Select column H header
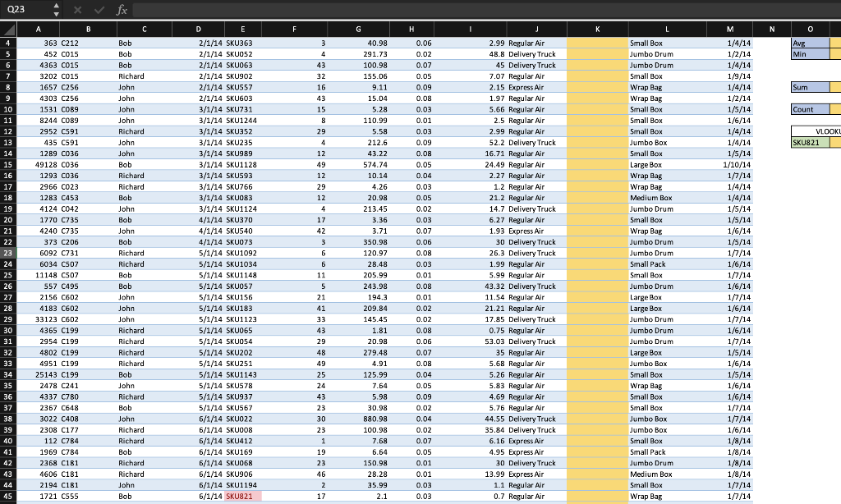 point(411,29)
